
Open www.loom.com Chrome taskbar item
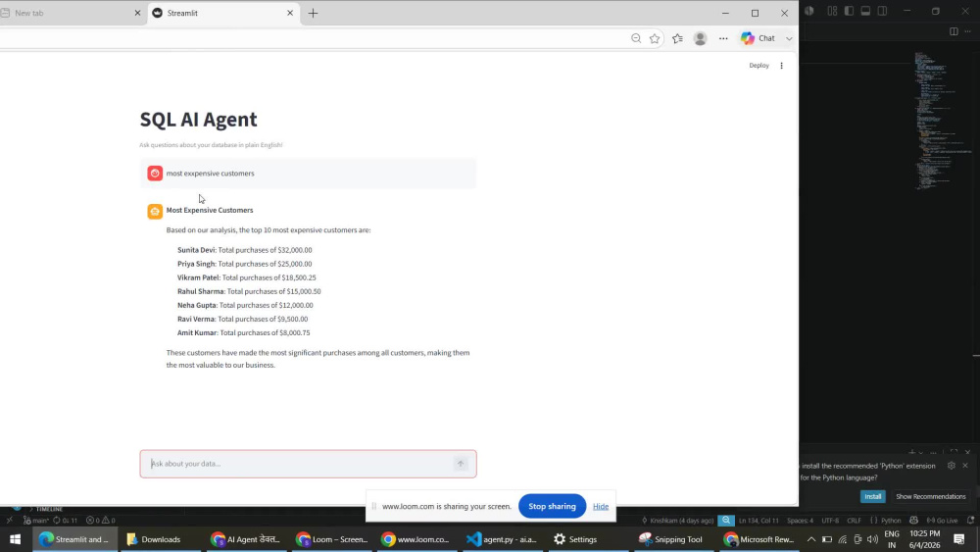click(416, 539)
